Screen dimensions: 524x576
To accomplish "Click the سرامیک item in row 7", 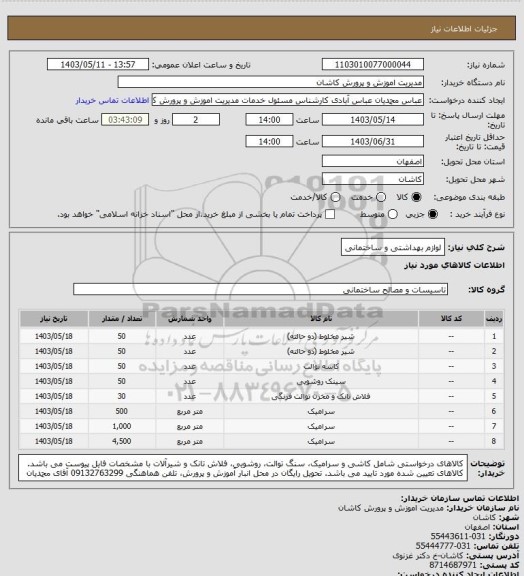I will coord(321,426).
